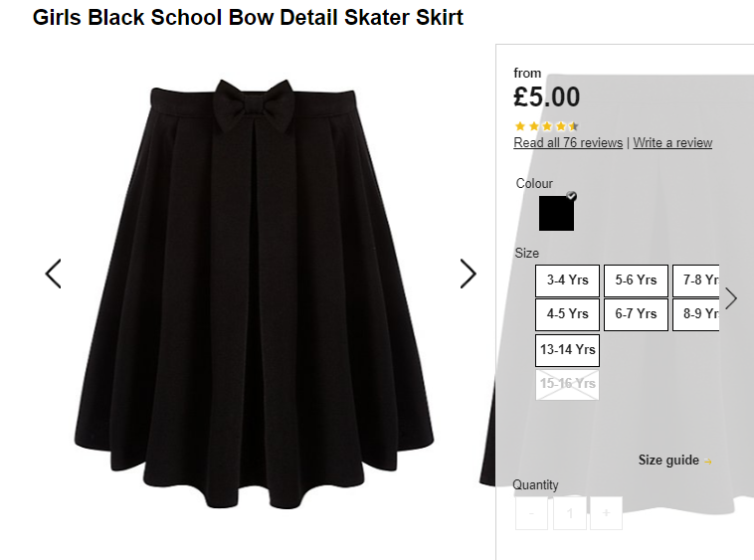Choose size 13-14 Yrs
754x560 pixels.
[x=567, y=350]
